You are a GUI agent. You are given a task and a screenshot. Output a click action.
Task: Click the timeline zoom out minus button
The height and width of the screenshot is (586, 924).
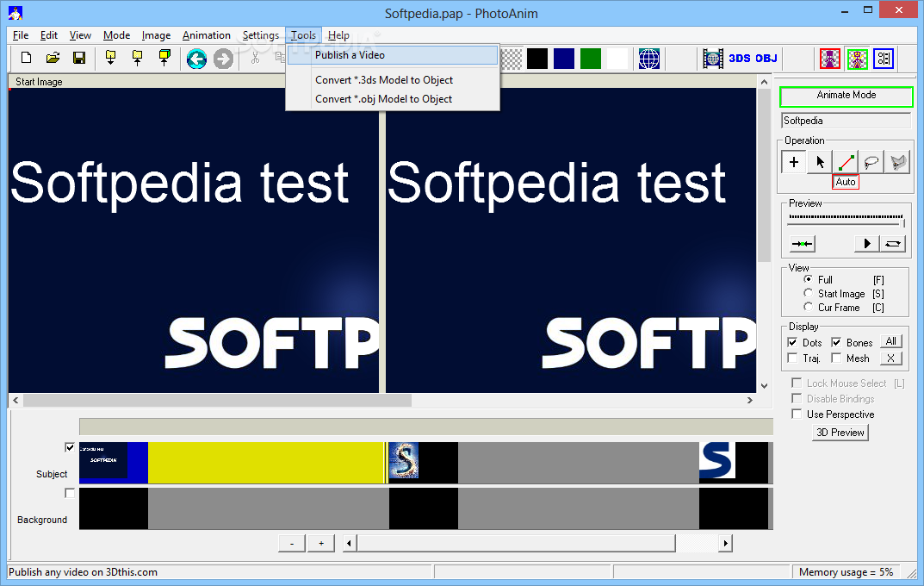click(292, 543)
